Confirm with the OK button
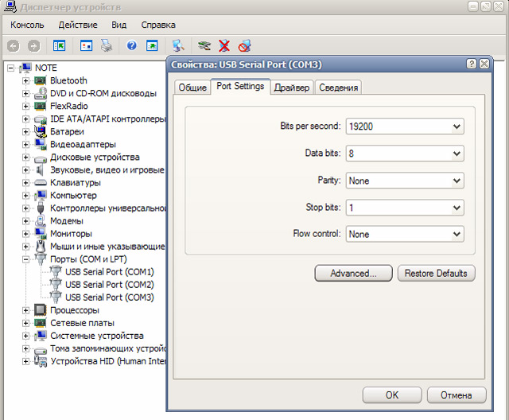509x420 pixels. coord(392,395)
